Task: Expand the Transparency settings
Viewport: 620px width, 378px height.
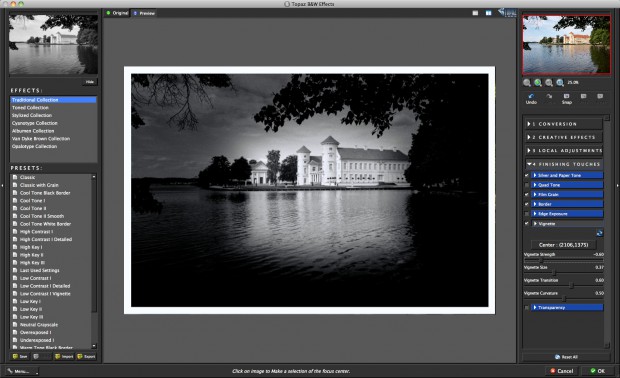Action: tap(567, 307)
